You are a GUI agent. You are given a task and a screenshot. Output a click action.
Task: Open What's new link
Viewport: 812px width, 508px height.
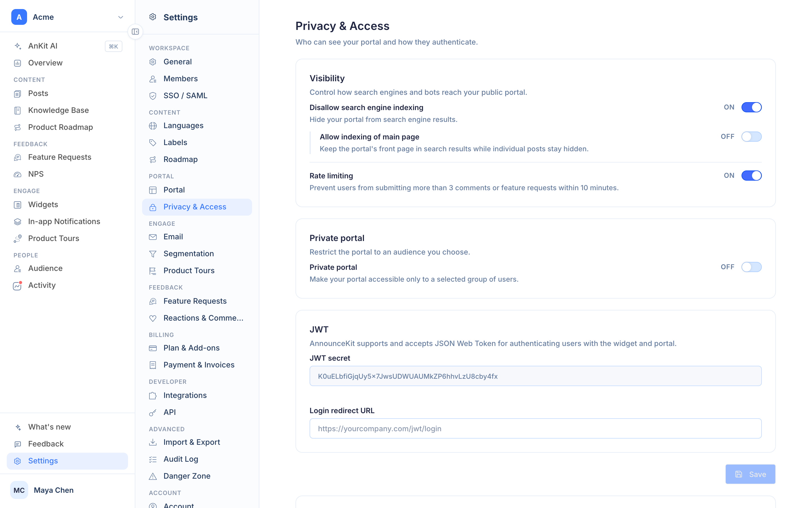pos(67,427)
